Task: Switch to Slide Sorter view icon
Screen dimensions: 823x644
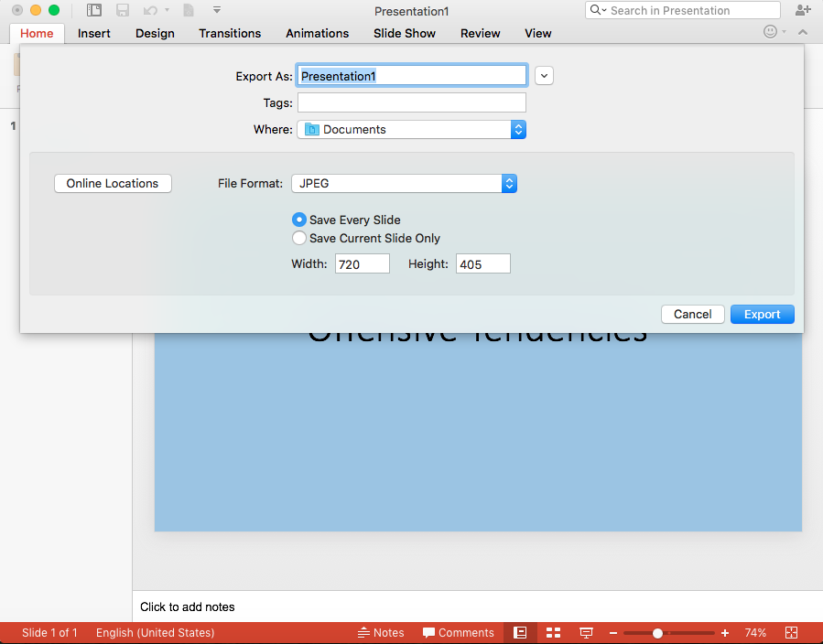Action: point(553,633)
